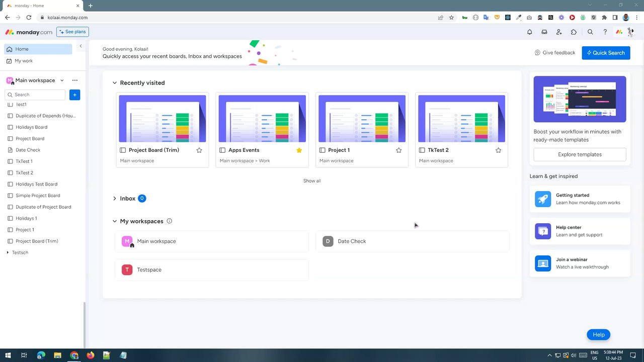This screenshot has width=644, height=362.
Task: Open Main workspace three-dot menu
Action: point(75,80)
